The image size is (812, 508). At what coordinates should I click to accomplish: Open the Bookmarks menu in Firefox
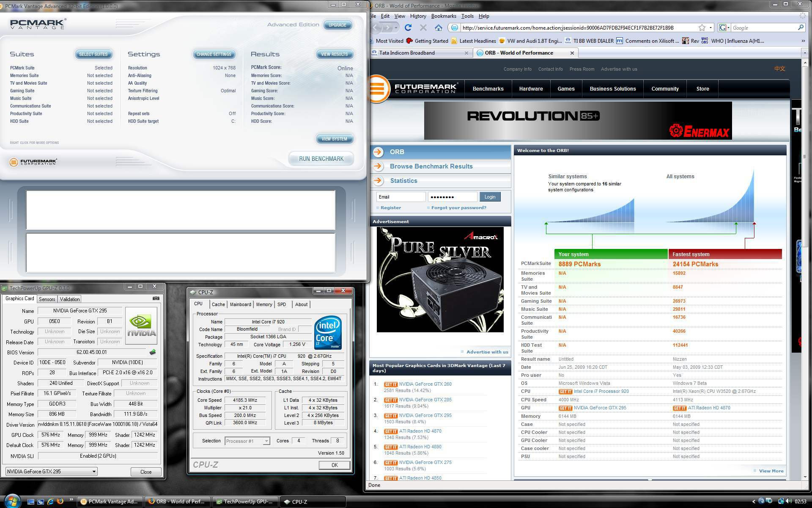tap(444, 16)
